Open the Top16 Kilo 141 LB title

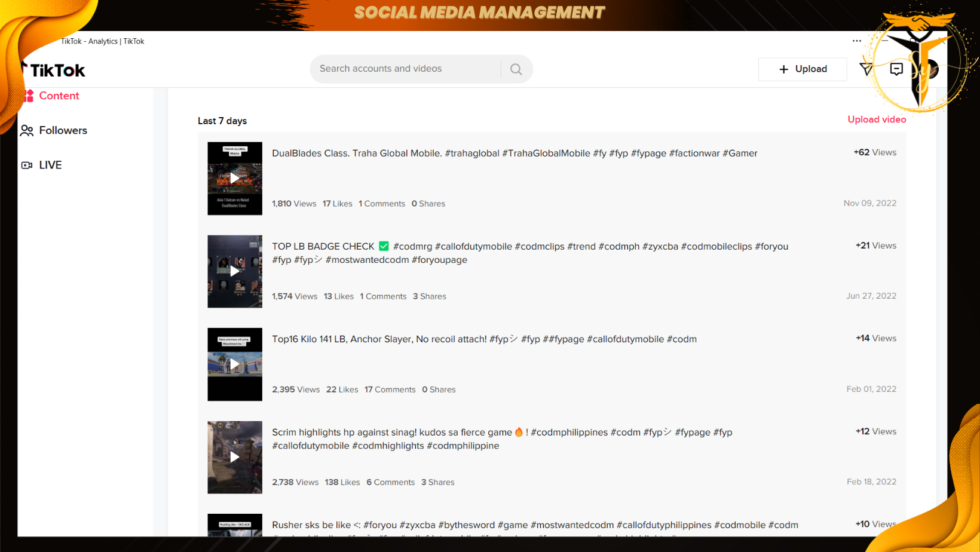485,339
